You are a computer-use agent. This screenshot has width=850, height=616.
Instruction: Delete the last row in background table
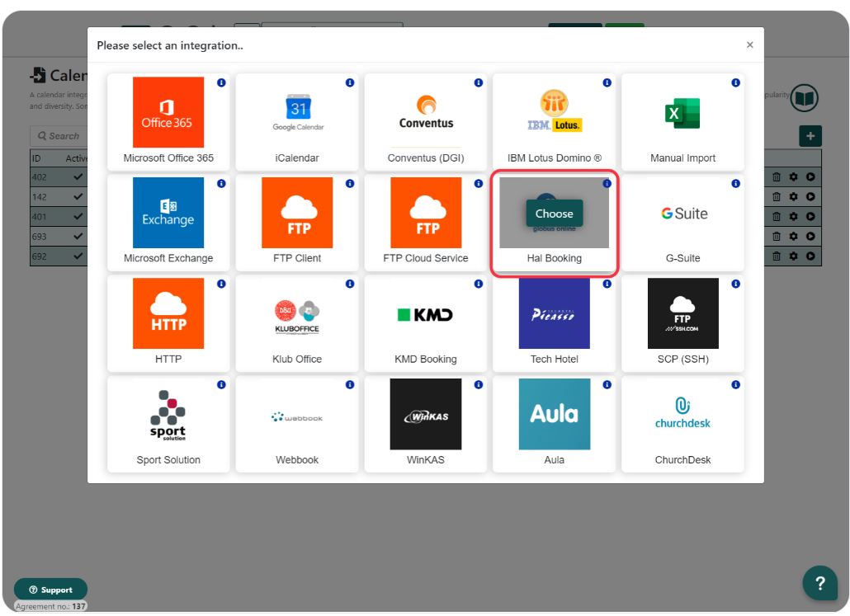tap(777, 256)
